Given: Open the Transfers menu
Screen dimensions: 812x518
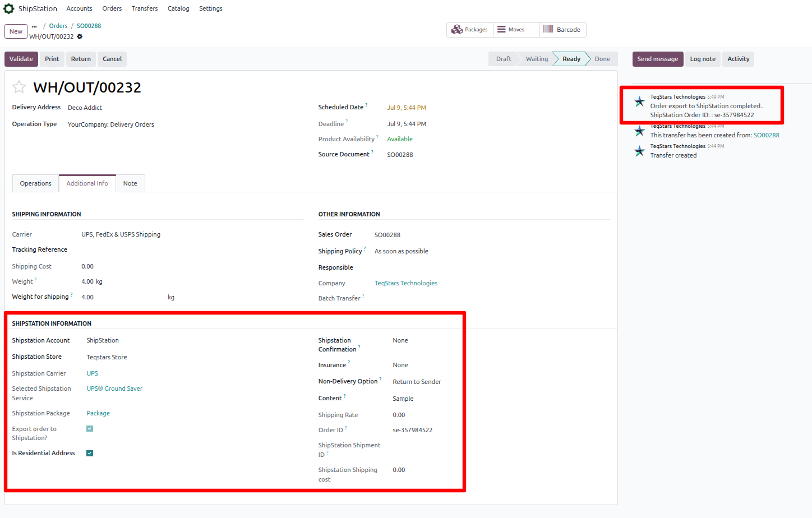Looking at the screenshot, I should [x=145, y=8].
